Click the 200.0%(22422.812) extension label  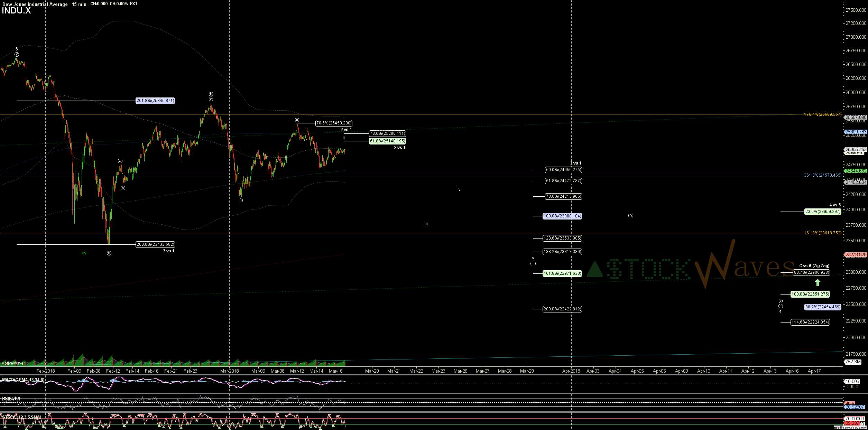coord(562,309)
